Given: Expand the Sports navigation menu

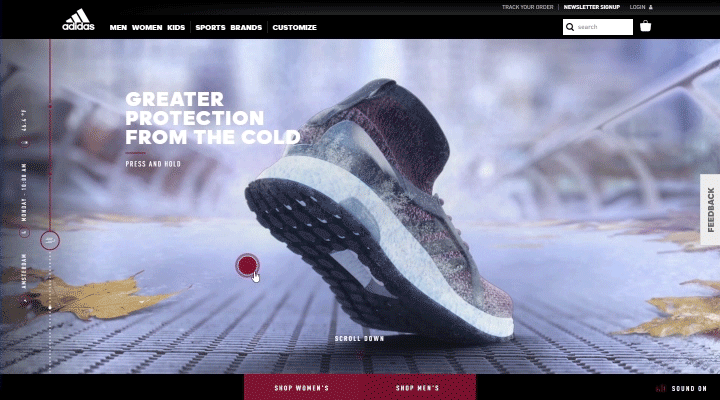Looking at the screenshot, I should (210, 28).
